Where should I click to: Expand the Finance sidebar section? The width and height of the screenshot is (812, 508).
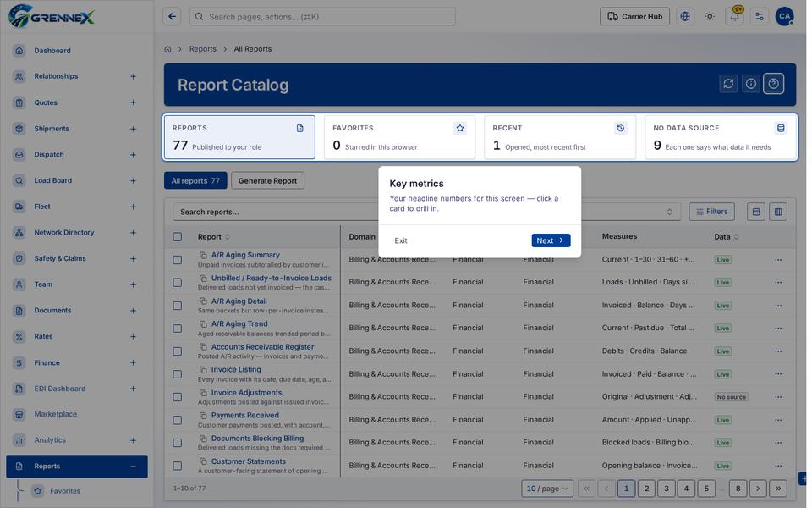(x=133, y=363)
